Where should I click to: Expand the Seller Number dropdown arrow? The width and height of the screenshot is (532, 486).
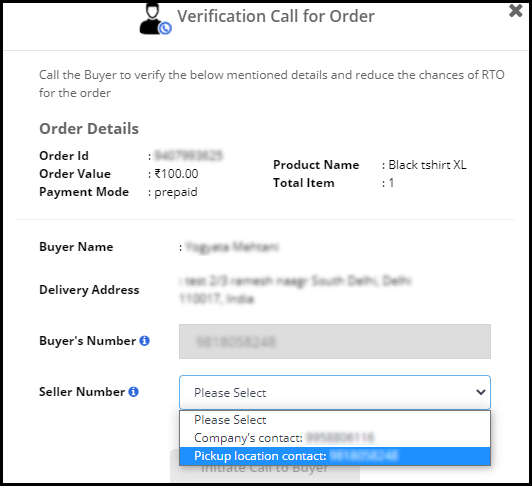(x=480, y=392)
